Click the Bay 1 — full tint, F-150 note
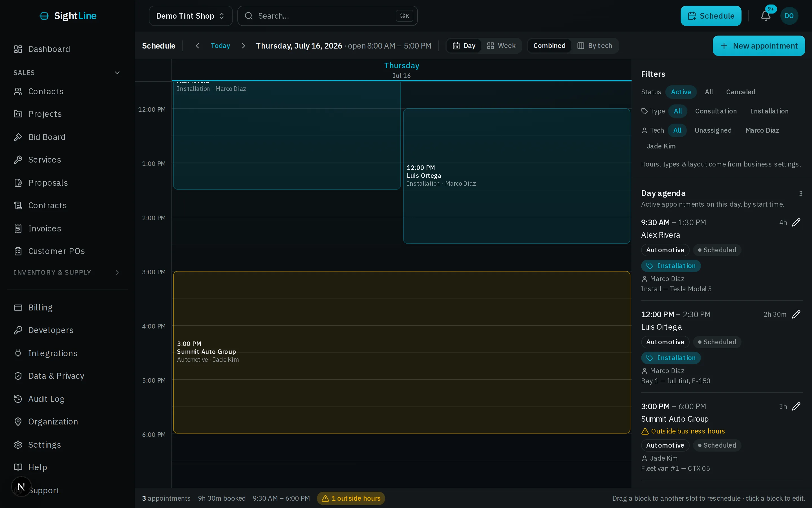The image size is (812, 508). [x=676, y=381]
